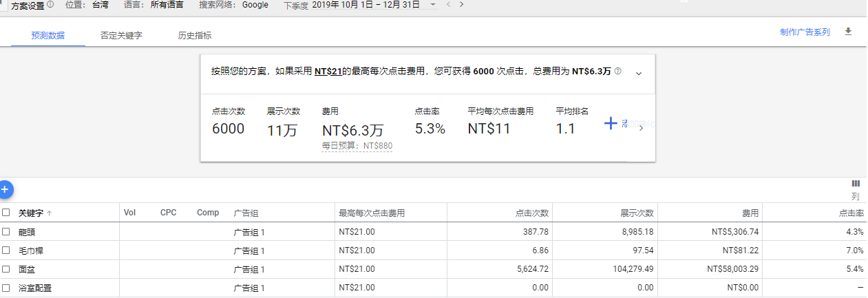Image resolution: width=868 pixels, height=298 pixels.
Task: Click the clicks value 5,624.72
Action: click(x=531, y=269)
